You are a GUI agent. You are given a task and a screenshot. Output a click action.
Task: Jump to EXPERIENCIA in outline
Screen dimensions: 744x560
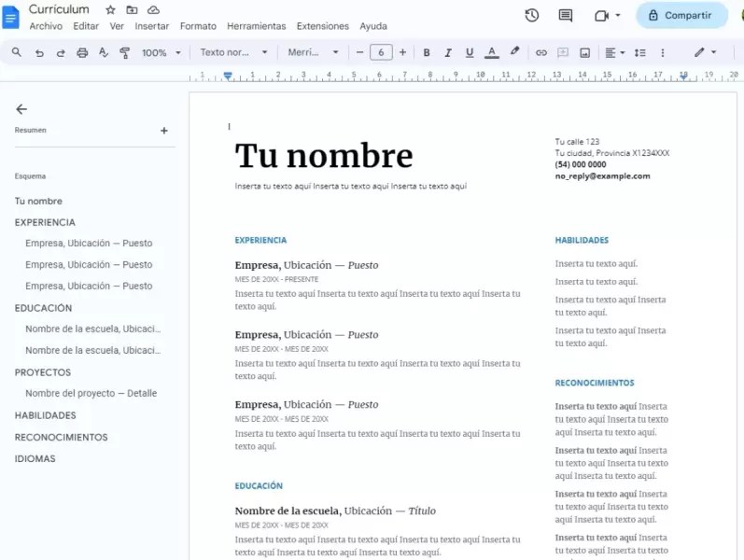pos(45,222)
